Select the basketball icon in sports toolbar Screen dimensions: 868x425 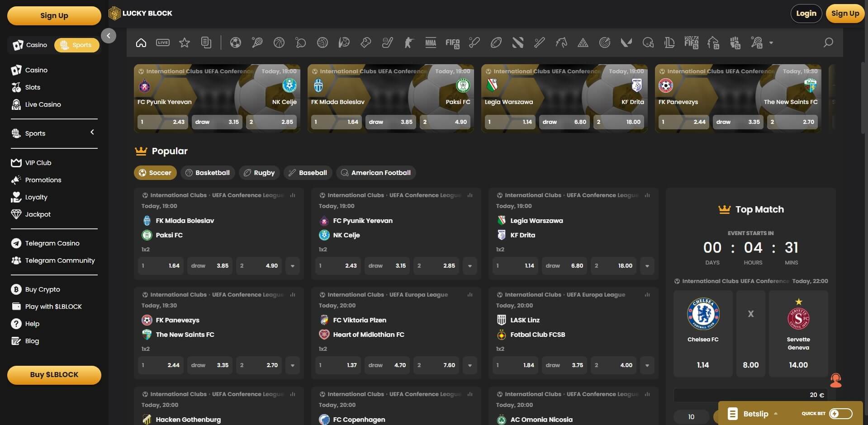[x=279, y=42]
